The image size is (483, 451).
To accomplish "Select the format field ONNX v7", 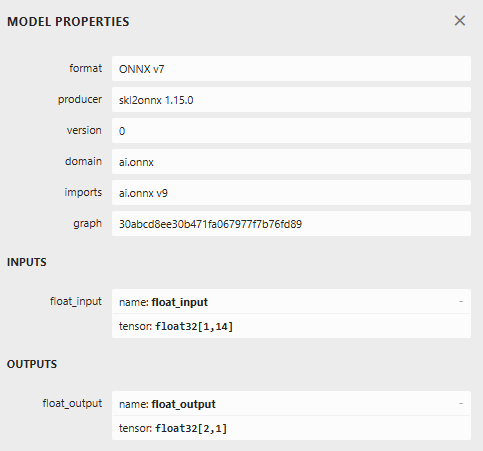I will pyautogui.click(x=291, y=69).
